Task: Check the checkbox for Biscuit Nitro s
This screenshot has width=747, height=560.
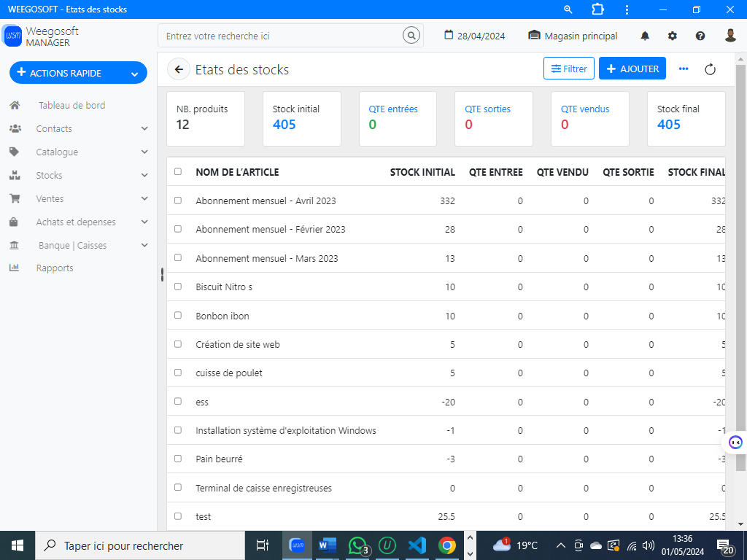Action: [x=178, y=287]
